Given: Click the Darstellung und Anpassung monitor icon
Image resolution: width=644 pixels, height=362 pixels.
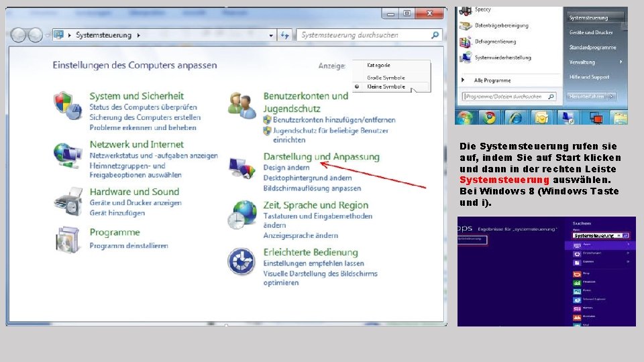Looking at the screenshot, I should (x=242, y=168).
